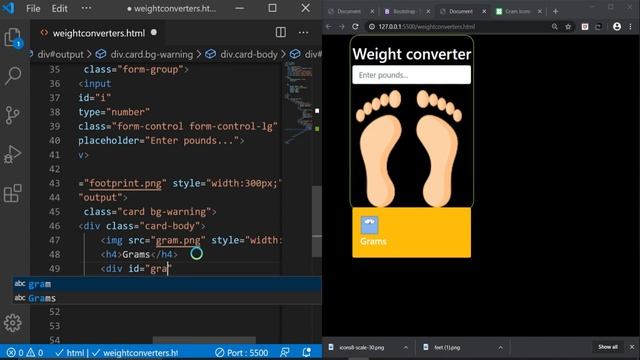Open a new browser tab

click(556, 11)
